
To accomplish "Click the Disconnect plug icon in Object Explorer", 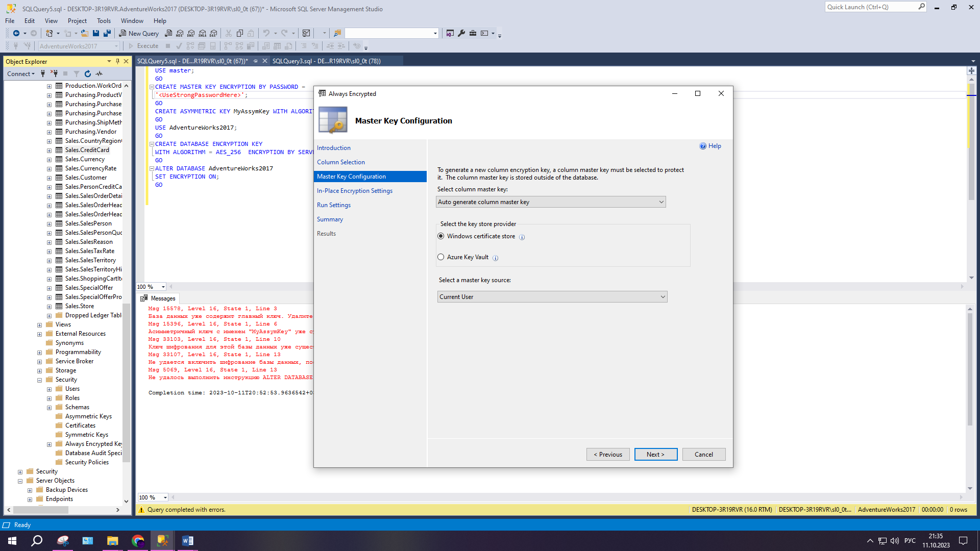I will [54, 73].
